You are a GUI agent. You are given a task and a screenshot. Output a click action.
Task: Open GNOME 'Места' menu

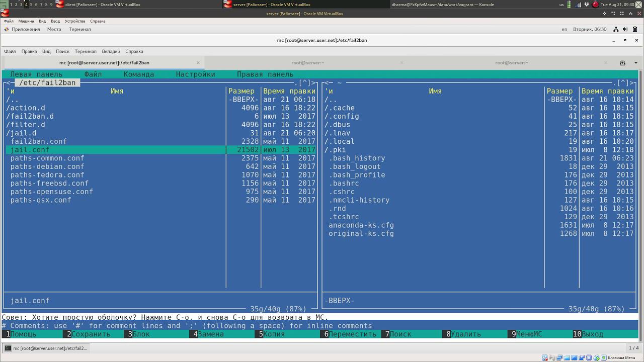tap(54, 29)
